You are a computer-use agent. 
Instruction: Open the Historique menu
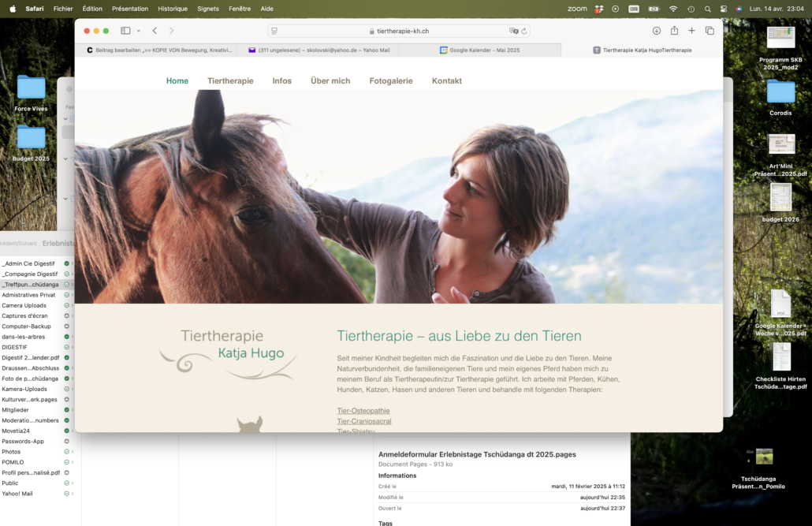tap(173, 9)
